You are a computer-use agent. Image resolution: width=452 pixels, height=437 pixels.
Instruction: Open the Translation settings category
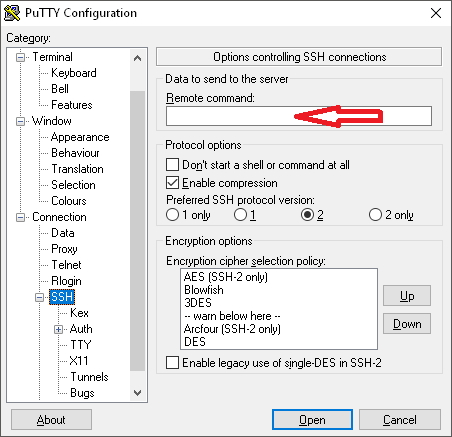(77, 169)
